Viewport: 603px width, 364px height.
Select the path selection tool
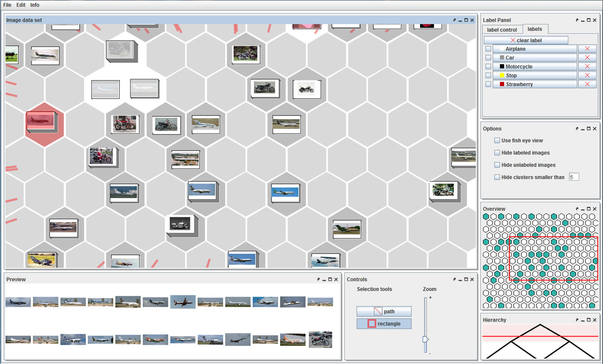[x=384, y=311]
